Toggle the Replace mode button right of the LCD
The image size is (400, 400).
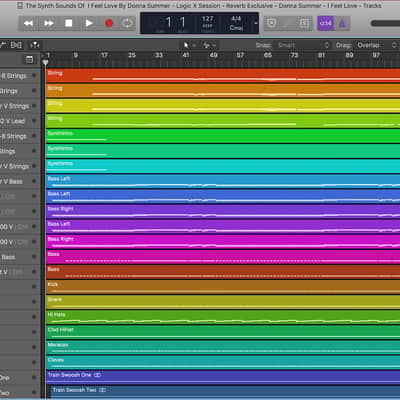click(272, 23)
